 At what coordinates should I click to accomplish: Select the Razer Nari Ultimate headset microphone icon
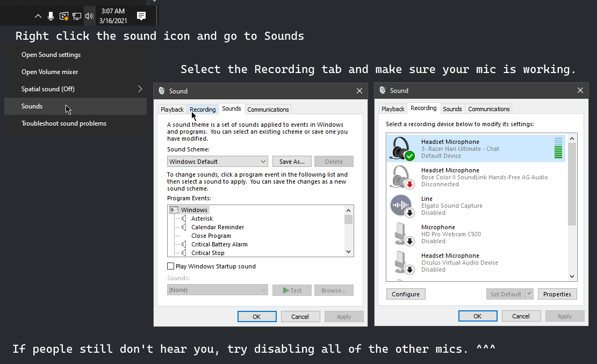point(400,149)
